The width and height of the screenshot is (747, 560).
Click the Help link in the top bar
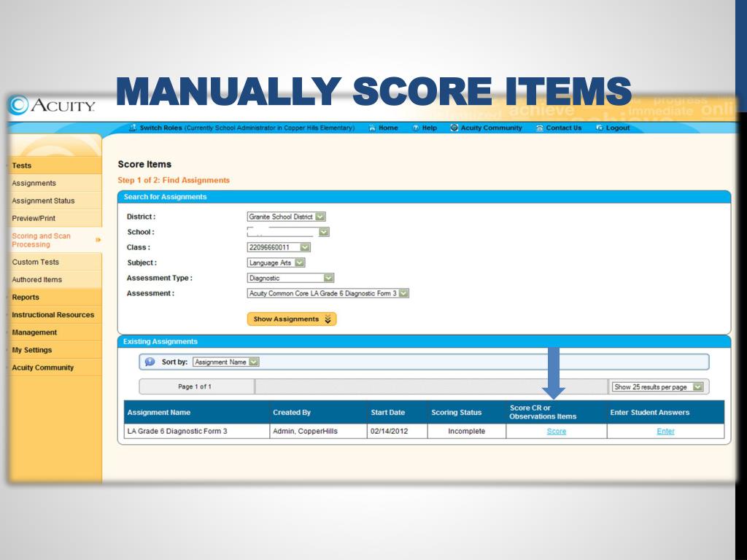coord(429,128)
